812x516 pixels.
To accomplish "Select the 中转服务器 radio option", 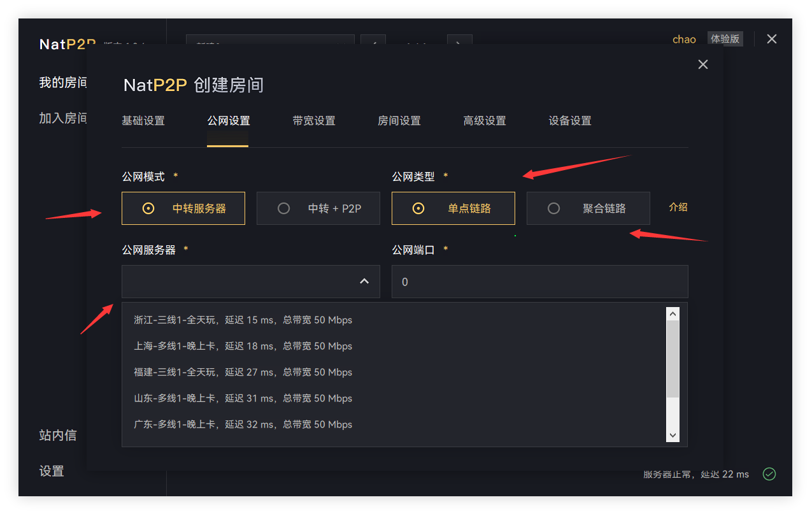I will click(183, 208).
